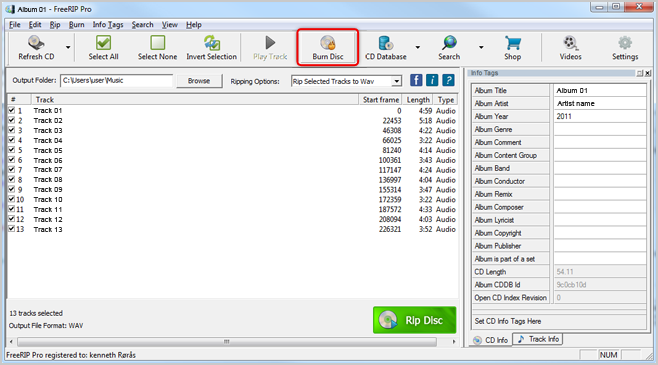
Task: Click the track list horizontal scrollbar thumb
Action: [227, 342]
